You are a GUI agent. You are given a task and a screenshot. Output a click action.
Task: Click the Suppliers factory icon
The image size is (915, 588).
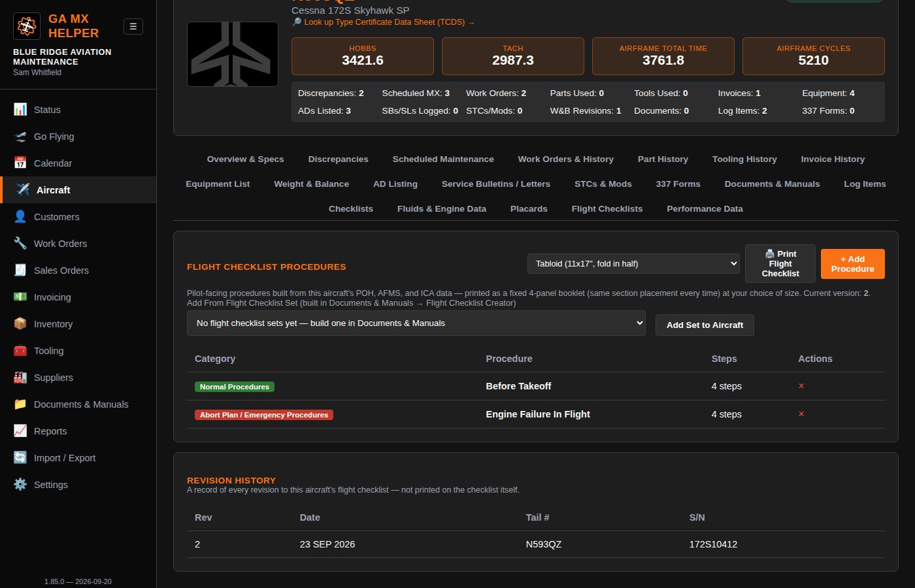[x=20, y=378]
